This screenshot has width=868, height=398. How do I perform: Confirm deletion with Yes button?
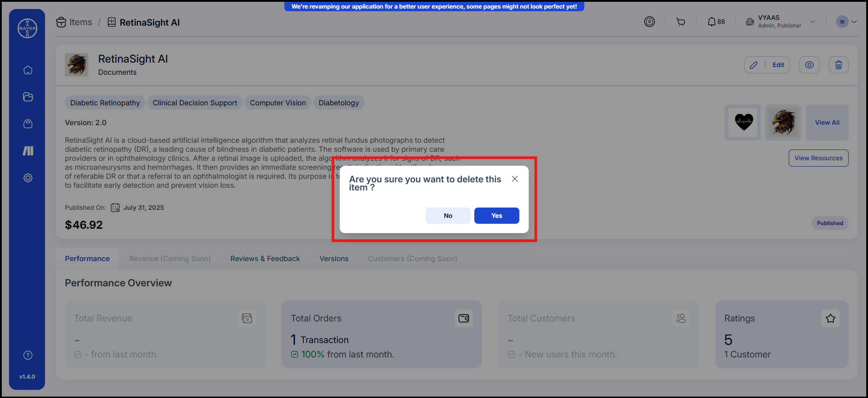[x=497, y=216]
